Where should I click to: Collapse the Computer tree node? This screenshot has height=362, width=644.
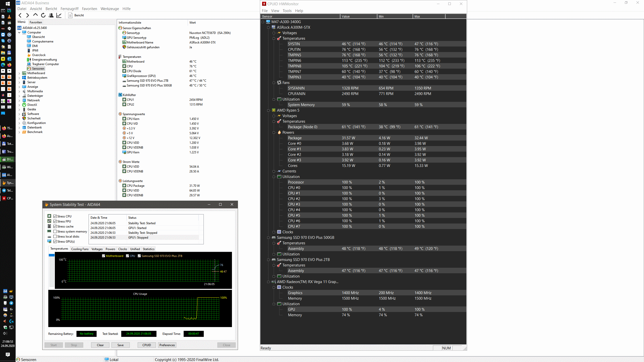[19, 32]
